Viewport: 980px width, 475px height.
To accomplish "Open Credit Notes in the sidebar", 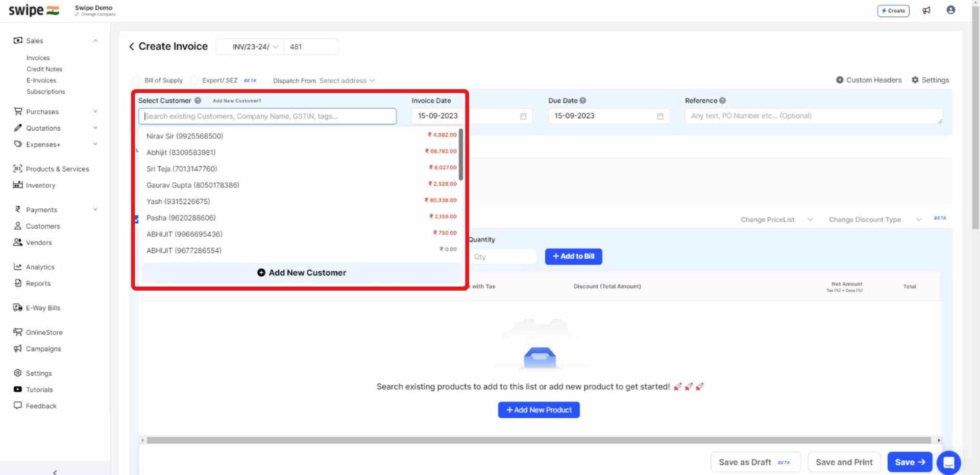I will coord(44,69).
